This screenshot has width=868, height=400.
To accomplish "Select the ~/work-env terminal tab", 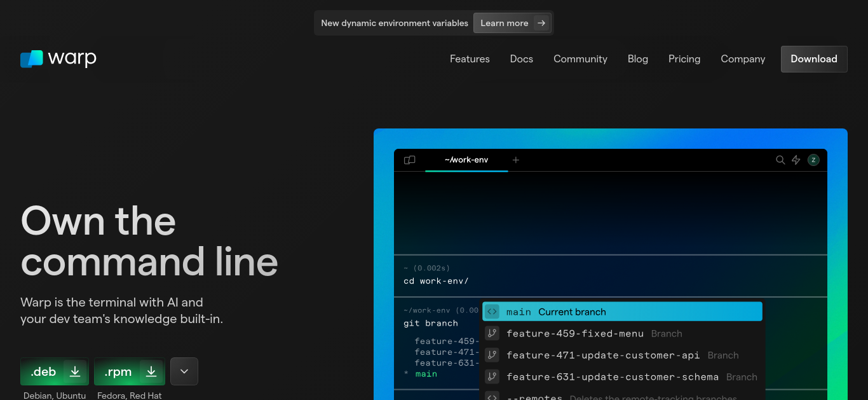I will click(x=466, y=160).
